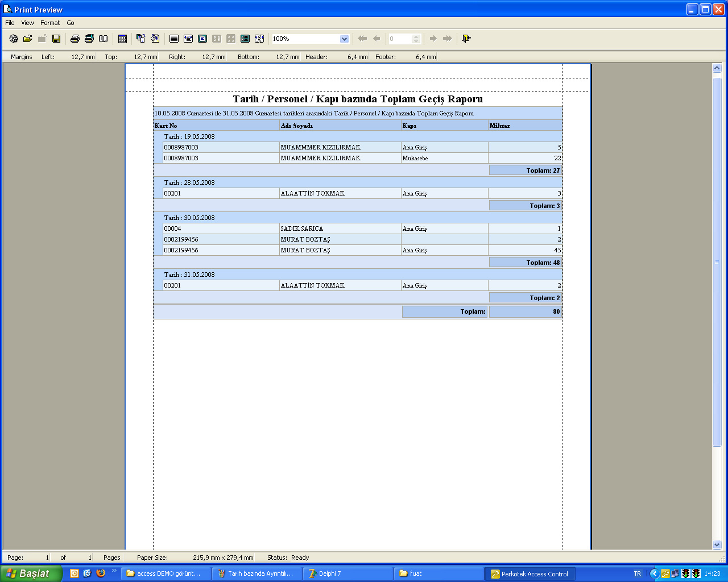Switch to Delphi 7 in the taskbar
The height and width of the screenshot is (582, 728).
click(x=347, y=573)
